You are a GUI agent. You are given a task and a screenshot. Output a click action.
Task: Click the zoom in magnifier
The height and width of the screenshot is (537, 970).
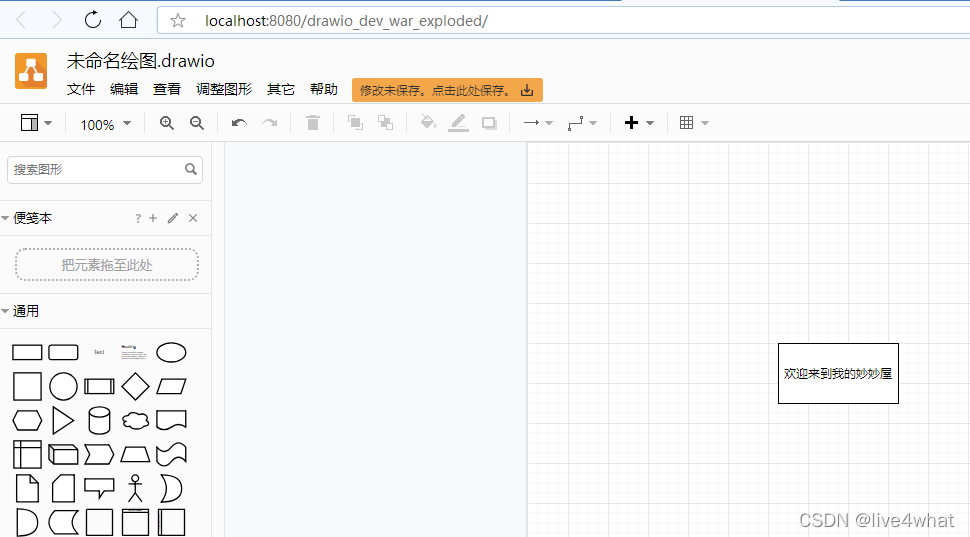[x=166, y=123]
